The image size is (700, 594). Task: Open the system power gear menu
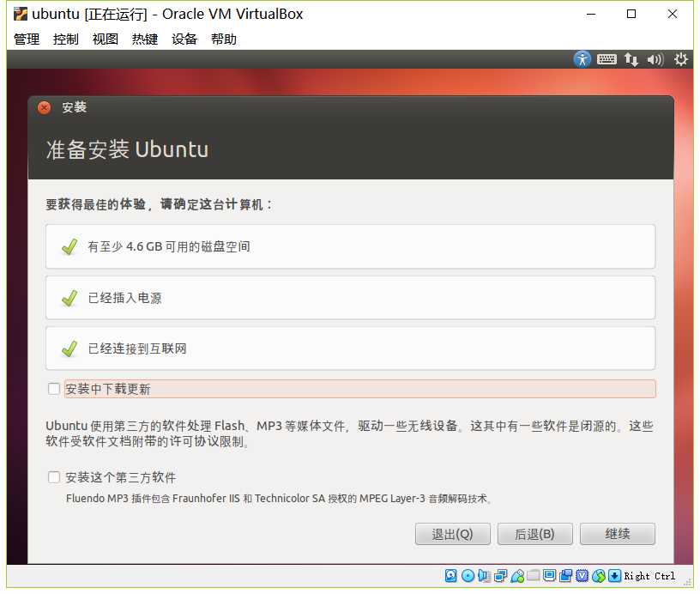(681, 59)
